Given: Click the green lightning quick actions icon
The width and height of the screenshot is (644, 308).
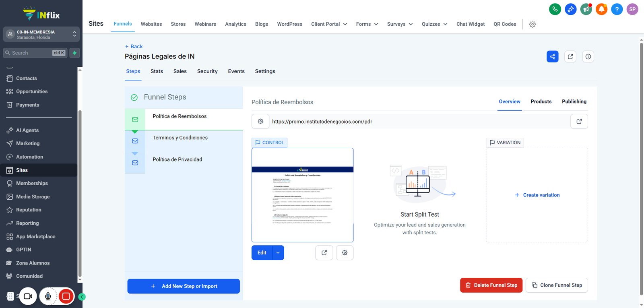Looking at the screenshot, I should (74, 53).
